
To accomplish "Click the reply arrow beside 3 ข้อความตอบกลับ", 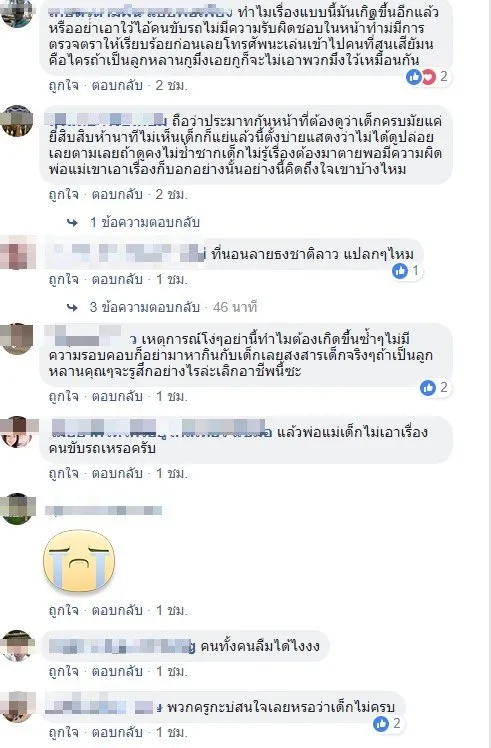I will (x=73, y=307).
